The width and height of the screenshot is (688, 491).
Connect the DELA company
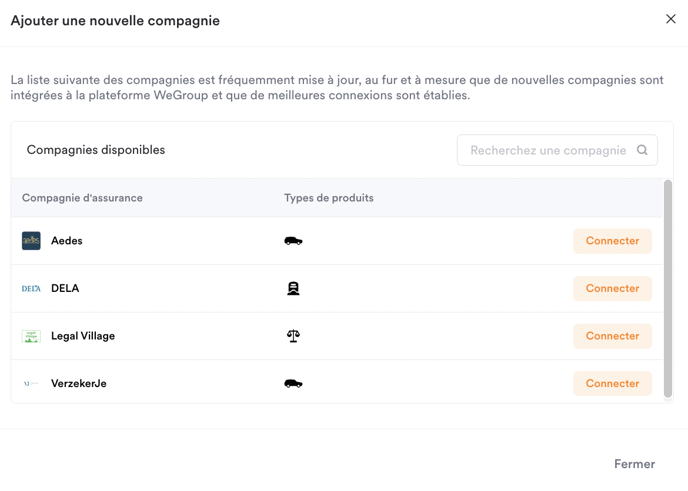coord(613,288)
